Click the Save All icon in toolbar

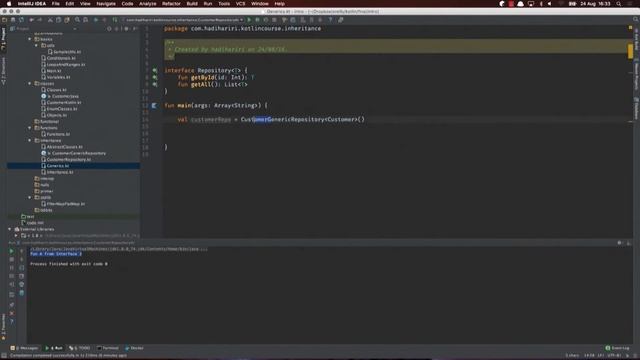(x=13, y=20)
